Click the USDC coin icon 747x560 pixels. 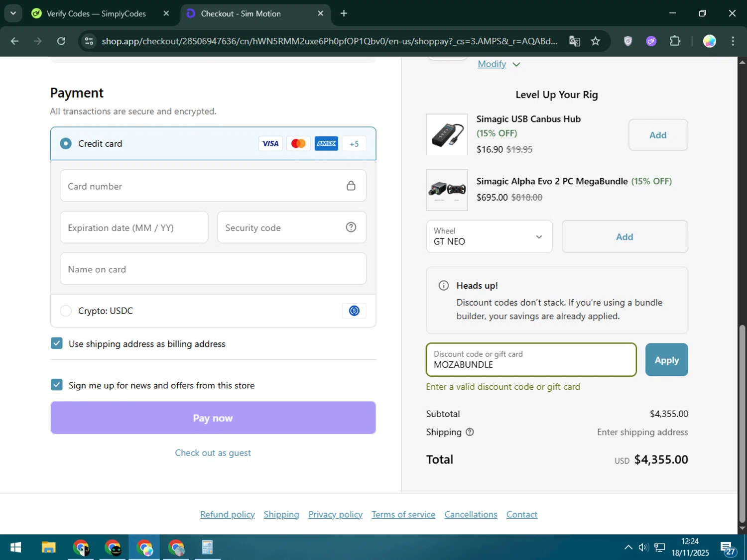coord(354,311)
